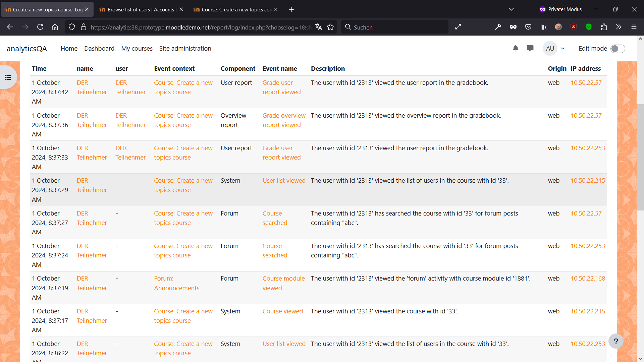Screen dimensions: 644x362
Task: Reload the page with refresh icon
Action: pyautogui.click(x=40, y=27)
